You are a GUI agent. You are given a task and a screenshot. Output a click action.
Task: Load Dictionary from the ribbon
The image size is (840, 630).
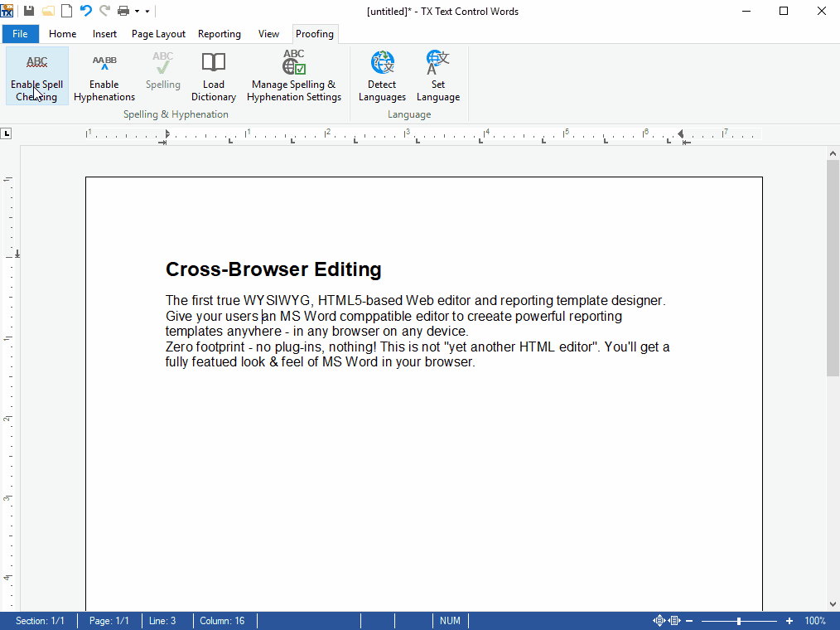[214, 75]
